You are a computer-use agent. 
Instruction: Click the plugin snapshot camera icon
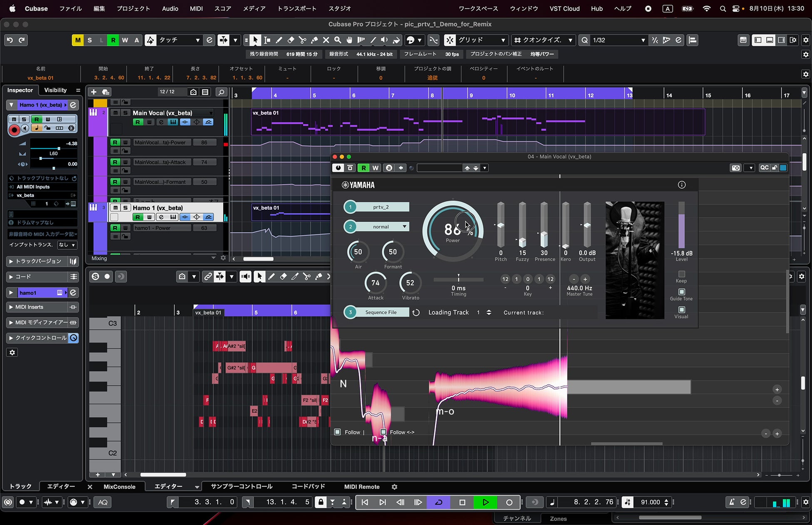coord(736,168)
